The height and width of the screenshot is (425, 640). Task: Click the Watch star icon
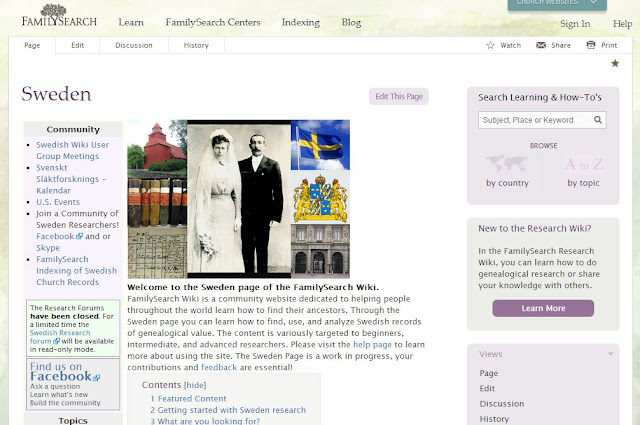pos(490,45)
